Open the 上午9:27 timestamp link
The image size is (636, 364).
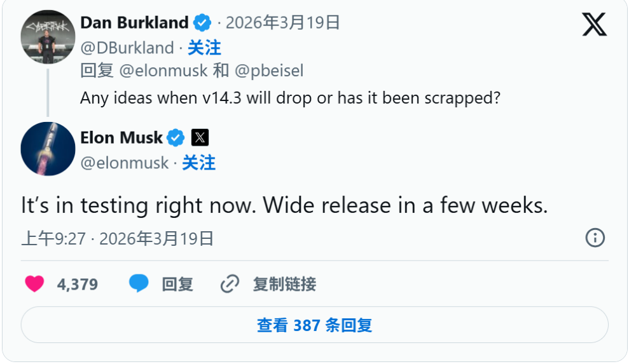[53, 239]
